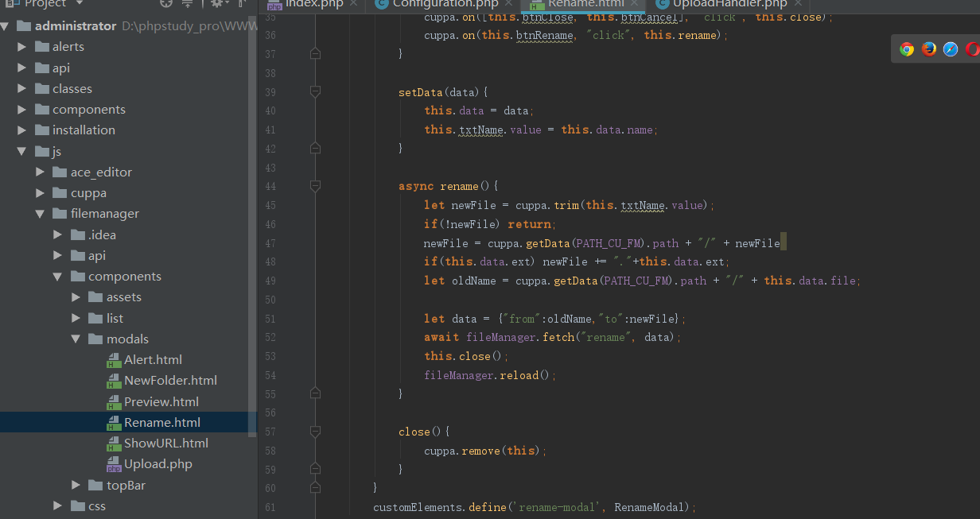Select Preview.html in project tree
This screenshot has width=980, height=519.
161,402
